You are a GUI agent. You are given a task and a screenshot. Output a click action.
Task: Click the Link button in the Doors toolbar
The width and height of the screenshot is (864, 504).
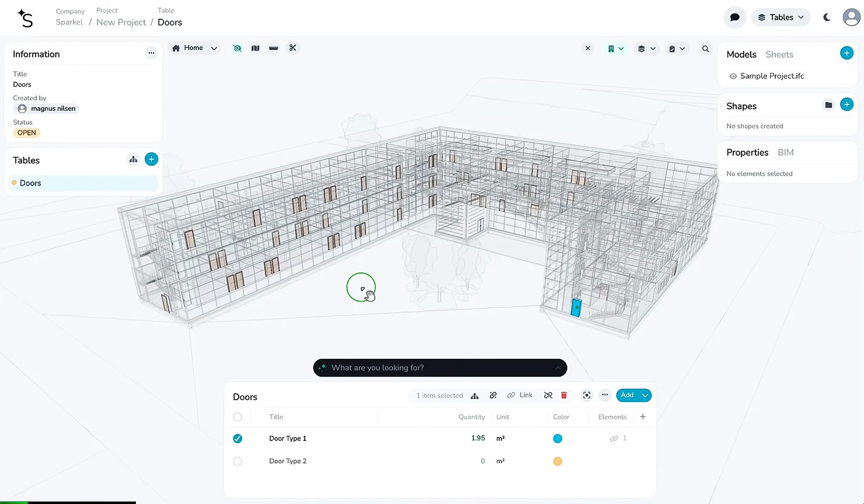[520, 395]
